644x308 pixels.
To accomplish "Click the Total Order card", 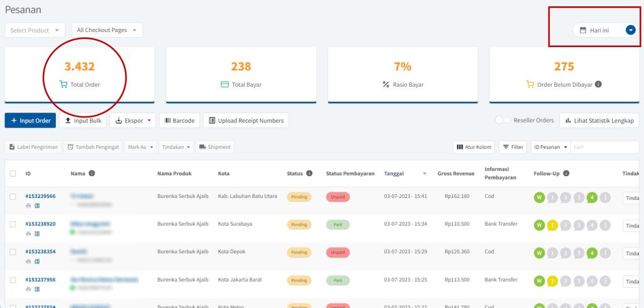I will [x=80, y=74].
